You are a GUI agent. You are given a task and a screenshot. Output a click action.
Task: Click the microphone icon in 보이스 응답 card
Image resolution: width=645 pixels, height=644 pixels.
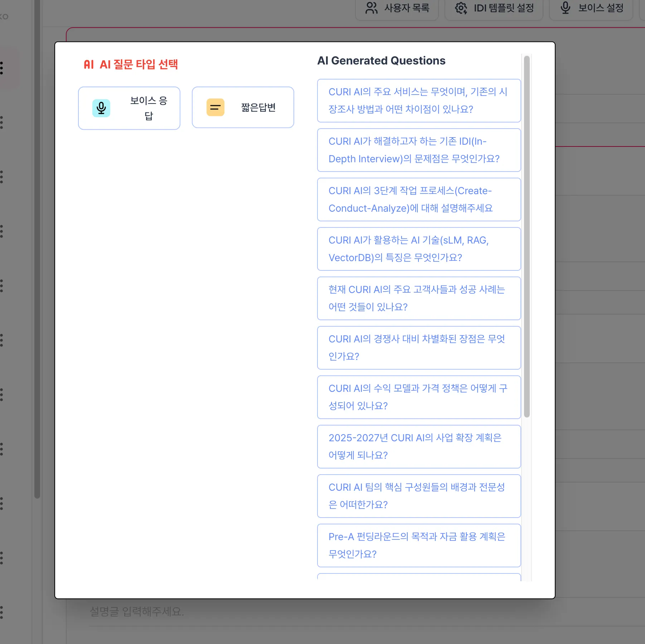point(101,108)
